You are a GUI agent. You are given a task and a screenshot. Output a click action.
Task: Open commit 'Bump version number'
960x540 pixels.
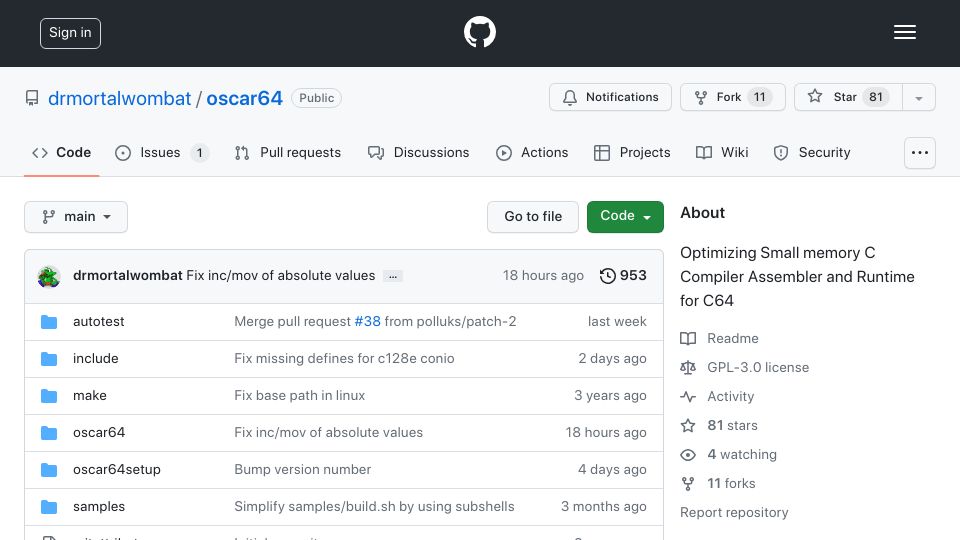(302, 470)
